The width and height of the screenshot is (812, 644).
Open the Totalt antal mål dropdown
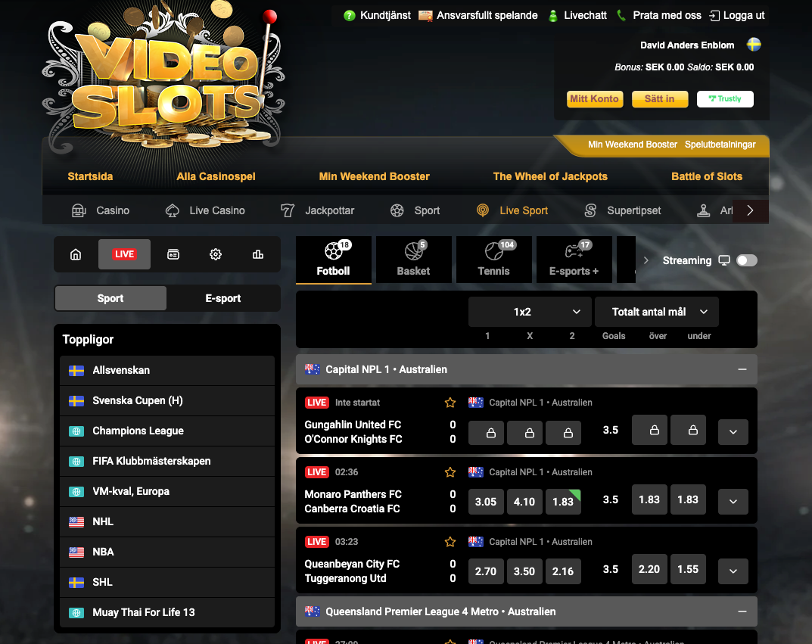click(657, 312)
